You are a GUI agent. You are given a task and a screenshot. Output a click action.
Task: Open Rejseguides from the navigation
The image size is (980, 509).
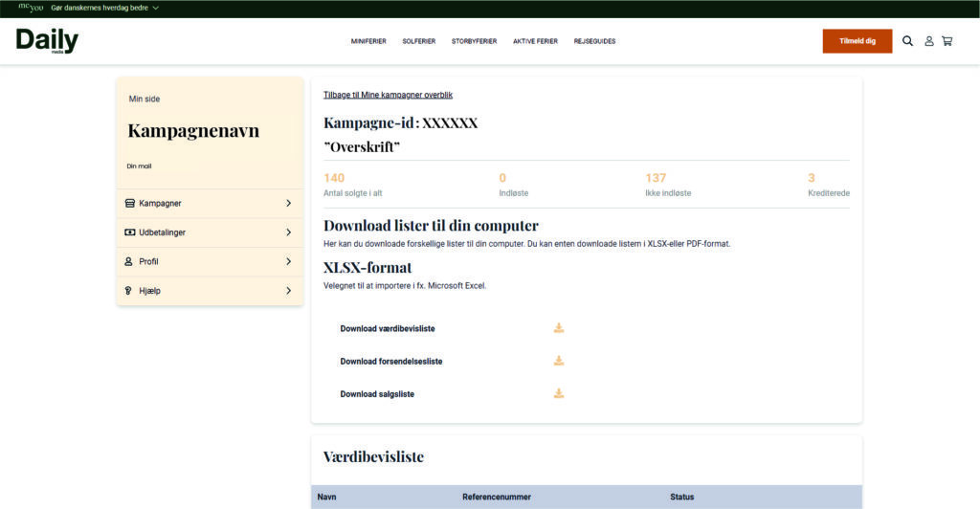pyautogui.click(x=594, y=41)
